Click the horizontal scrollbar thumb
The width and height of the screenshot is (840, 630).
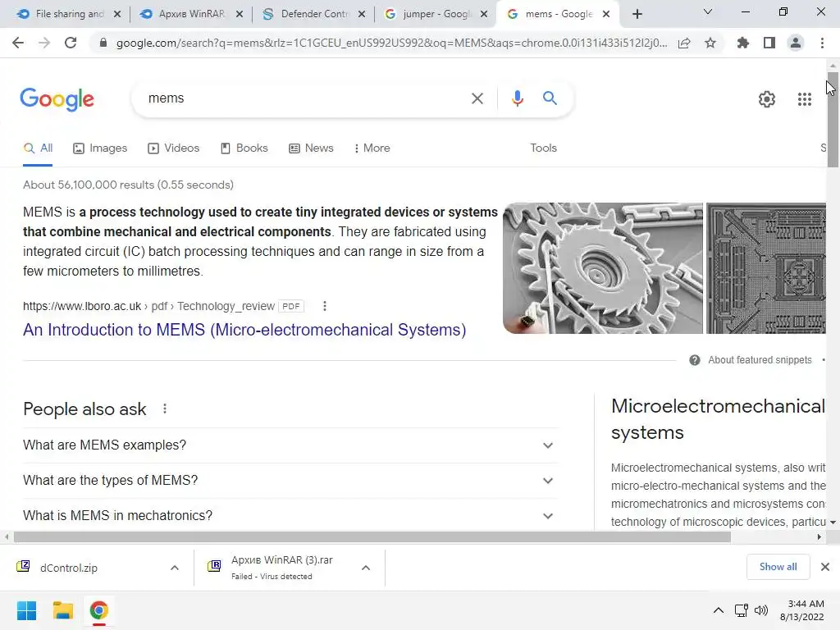pos(372,536)
